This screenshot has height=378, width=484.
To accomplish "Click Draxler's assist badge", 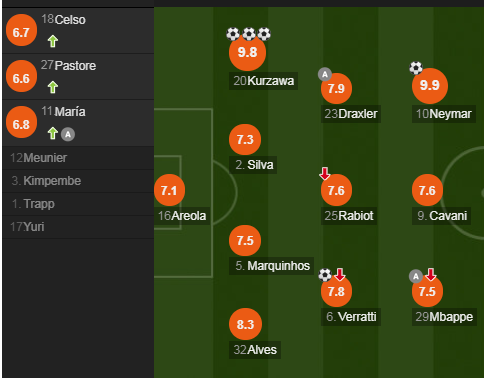I will (325, 74).
